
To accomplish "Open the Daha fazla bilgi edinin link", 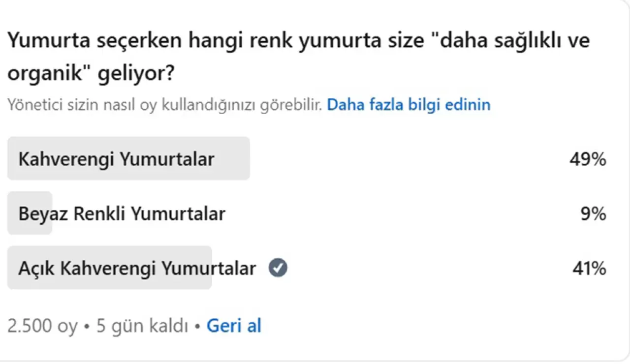I will point(409,105).
